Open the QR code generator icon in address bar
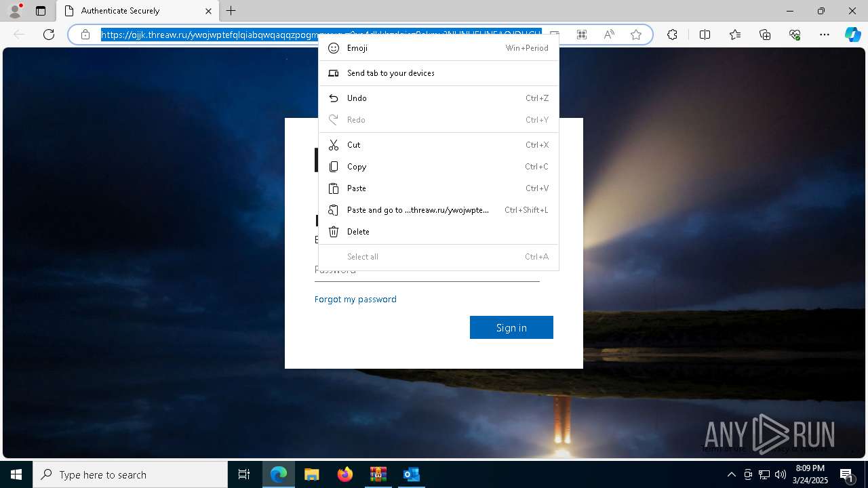 [x=582, y=35]
